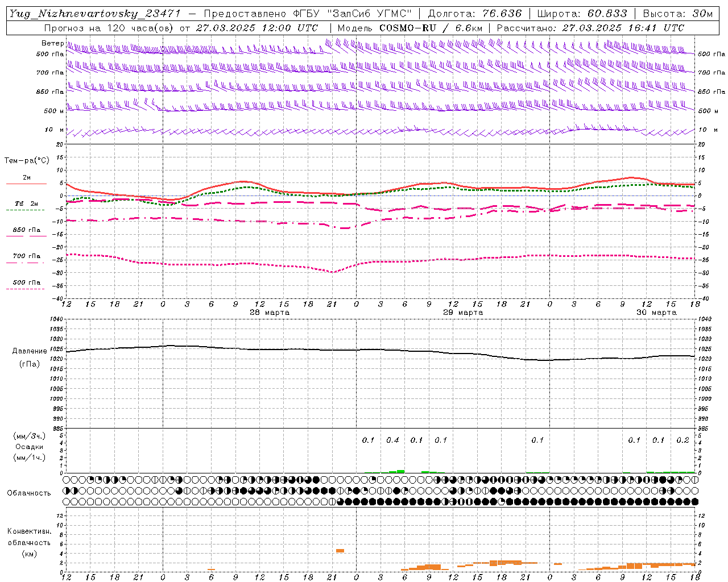728x582 pixels.
Task: Click the (мм/1ч.) precipitation unit label
Action: (30, 457)
